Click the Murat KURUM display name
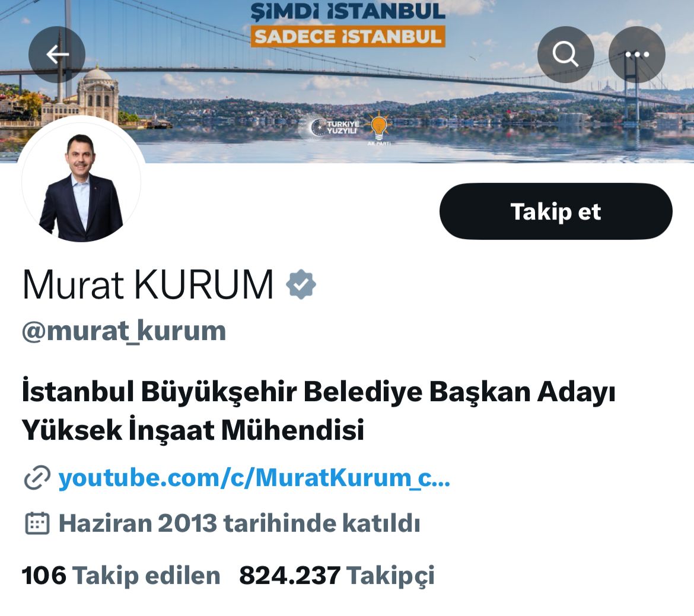The width and height of the screenshot is (694, 616). point(148,284)
